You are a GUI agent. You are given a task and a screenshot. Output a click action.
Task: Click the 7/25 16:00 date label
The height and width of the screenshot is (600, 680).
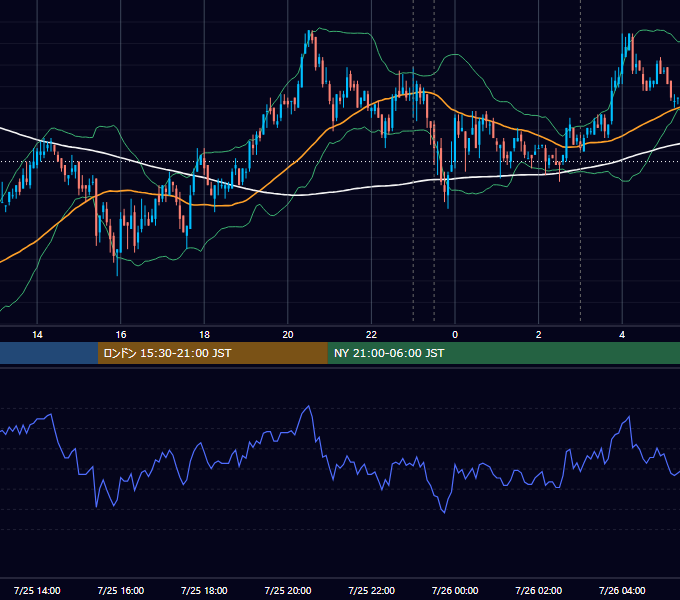pyautogui.click(x=121, y=590)
